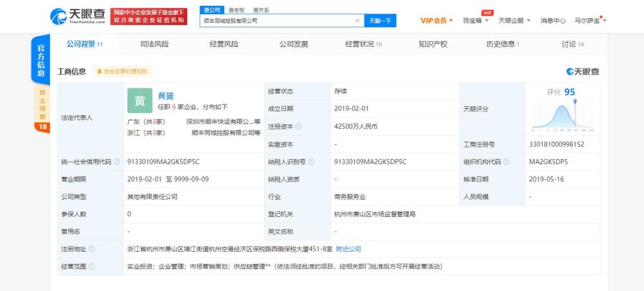Click the Tianyancha logo
The width and height of the screenshot is (644, 291).
(x=78, y=16)
